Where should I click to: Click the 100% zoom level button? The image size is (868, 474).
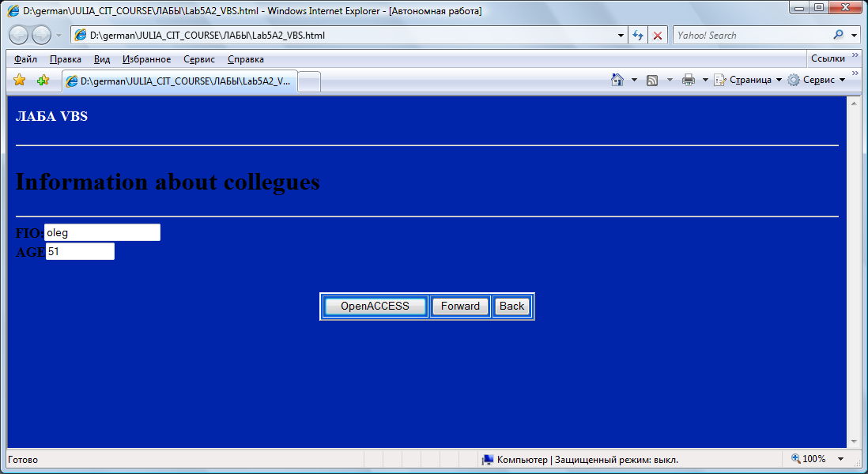809,459
